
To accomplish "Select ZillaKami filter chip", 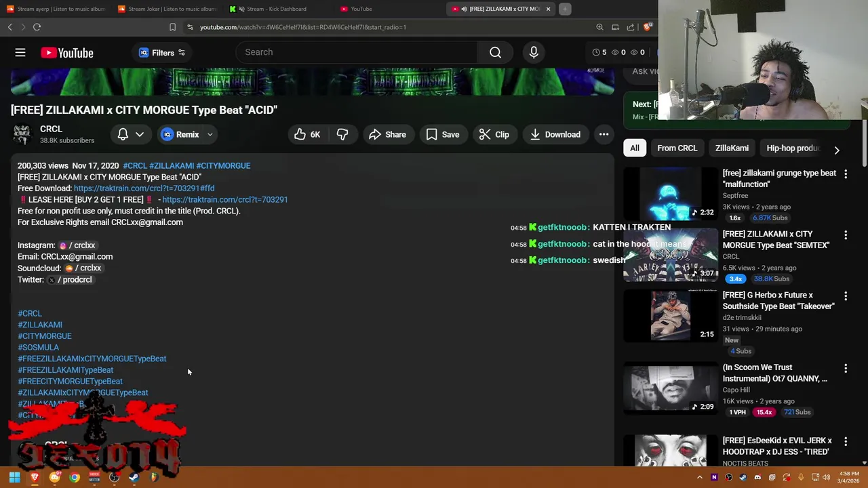I will click(x=732, y=148).
